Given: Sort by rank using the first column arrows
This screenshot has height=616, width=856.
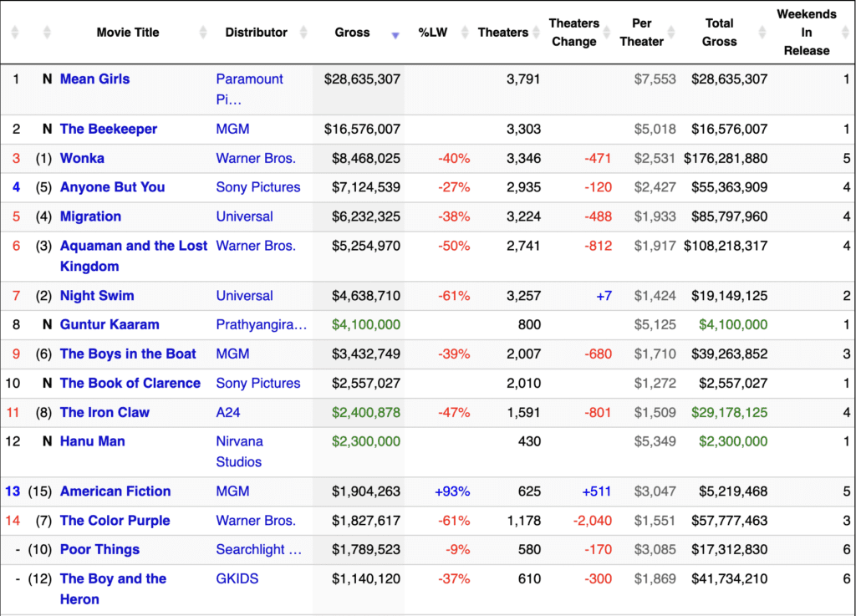Looking at the screenshot, I should 15,33.
